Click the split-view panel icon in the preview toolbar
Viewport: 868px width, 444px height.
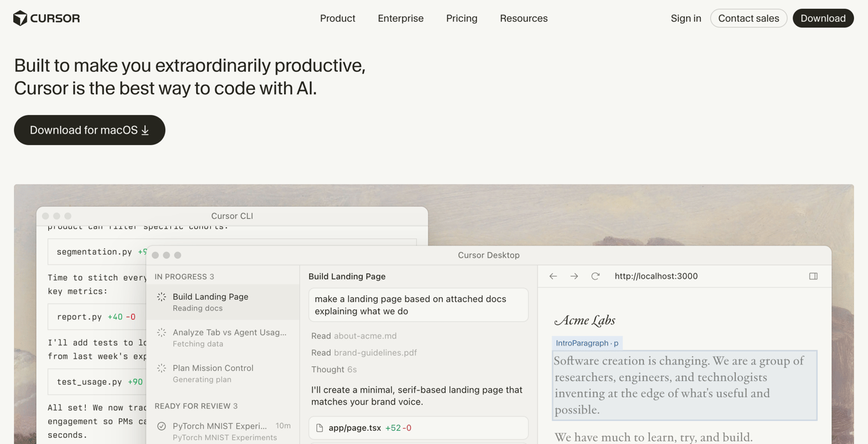[x=813, y=275]
